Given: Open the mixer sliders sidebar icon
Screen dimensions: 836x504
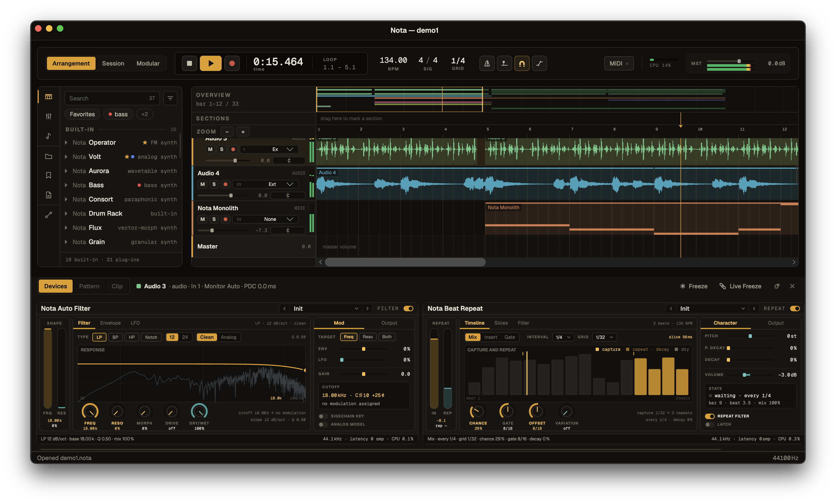Looking at the screenshot, I should pyautogui.click(x=49, y=116).
